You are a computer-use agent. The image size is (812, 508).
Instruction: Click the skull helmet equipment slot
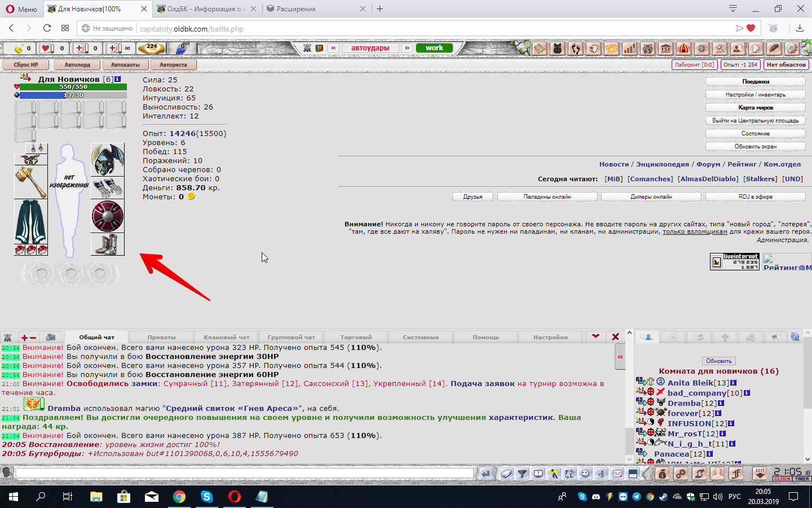(107, 160)
